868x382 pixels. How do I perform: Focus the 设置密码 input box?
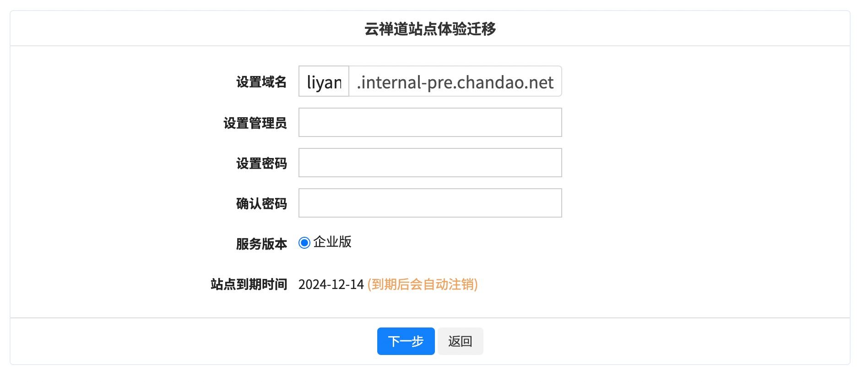(x=430, y=163)
